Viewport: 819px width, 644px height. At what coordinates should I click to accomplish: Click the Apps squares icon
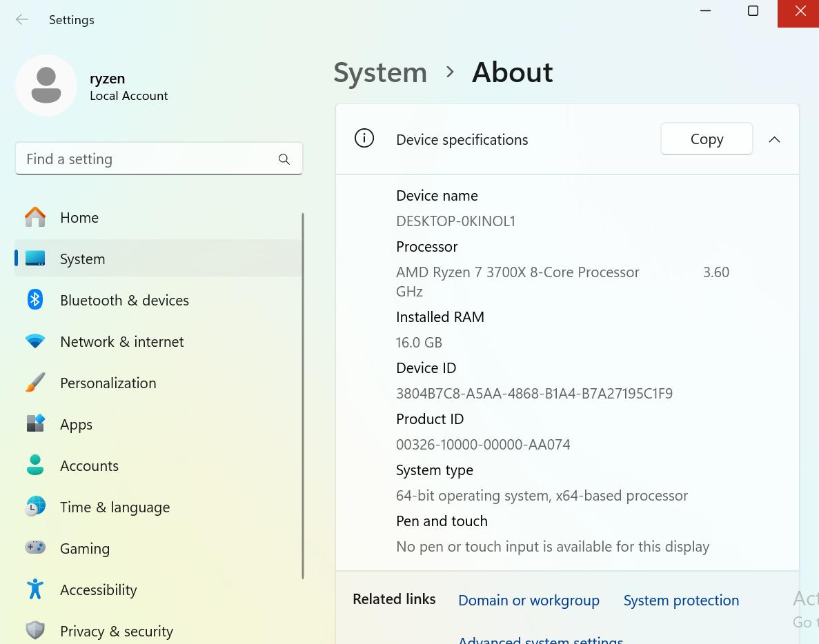coord(35,423)
